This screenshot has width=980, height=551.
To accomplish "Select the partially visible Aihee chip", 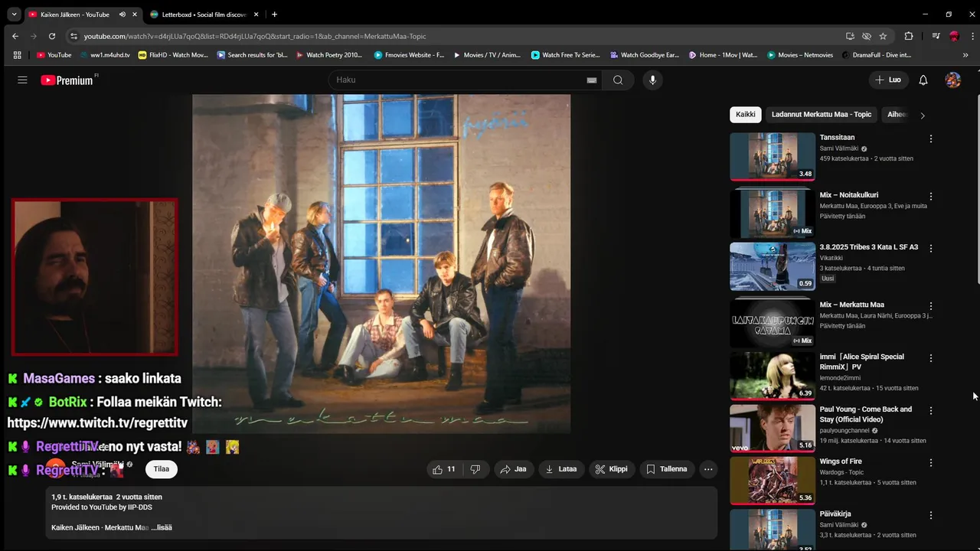I will (897, 115).
